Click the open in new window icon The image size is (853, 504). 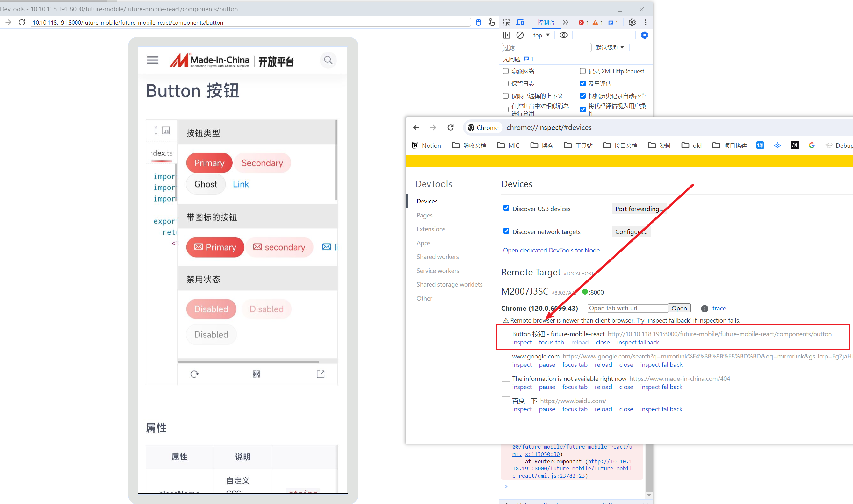tap(321, 374)
